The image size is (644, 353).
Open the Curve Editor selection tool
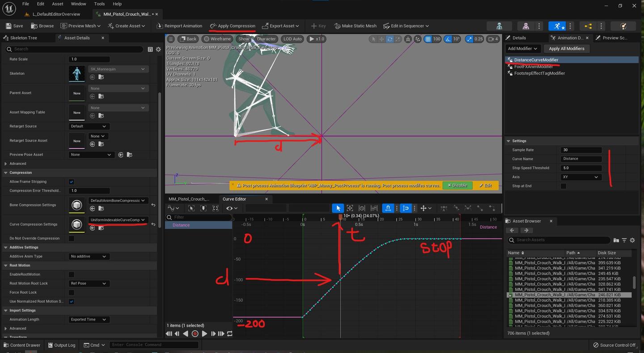[338, 208]
